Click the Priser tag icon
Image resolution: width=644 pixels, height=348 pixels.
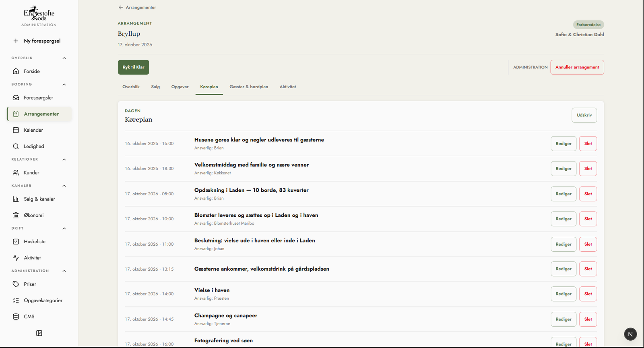coord(16,284)
